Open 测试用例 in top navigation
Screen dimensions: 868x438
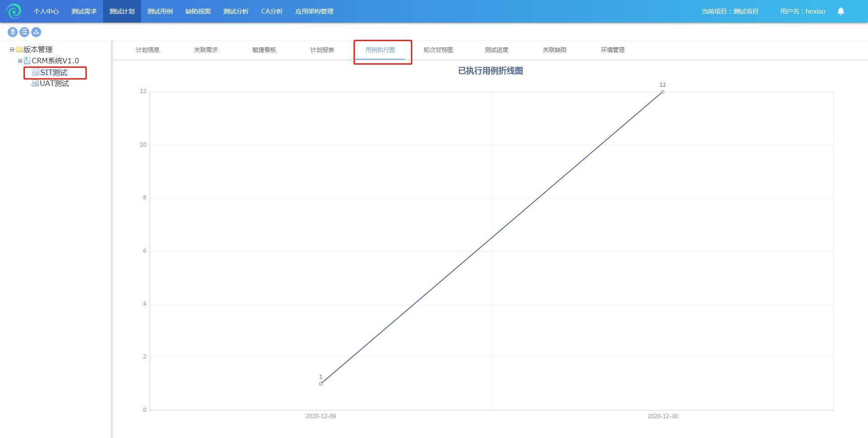click(x=160, y=11)
